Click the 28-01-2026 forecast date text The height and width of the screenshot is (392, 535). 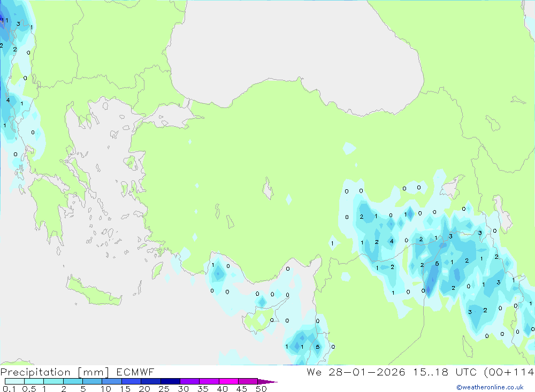click(x=367, y=372)
